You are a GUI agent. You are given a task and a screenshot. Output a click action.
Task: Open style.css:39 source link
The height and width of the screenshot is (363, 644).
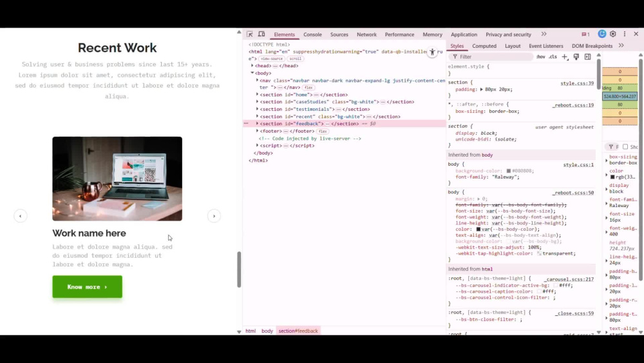(x=577, y=83)
